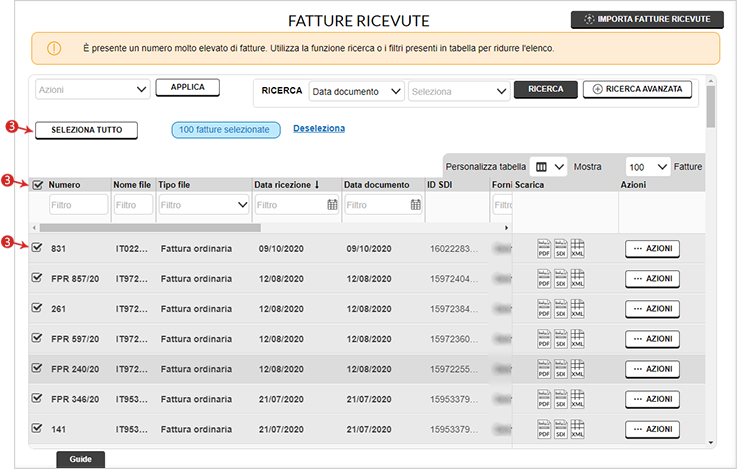Download PDF for invoice 141
Screen dimensions: 740x469
click(544, 429)
